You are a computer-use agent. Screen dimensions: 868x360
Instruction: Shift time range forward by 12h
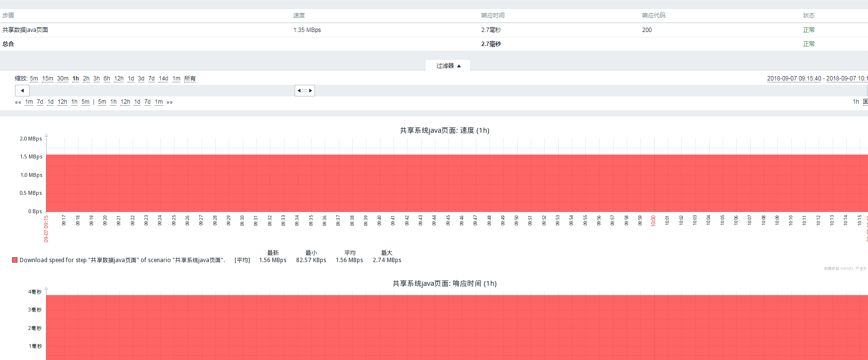coord(126,102)
